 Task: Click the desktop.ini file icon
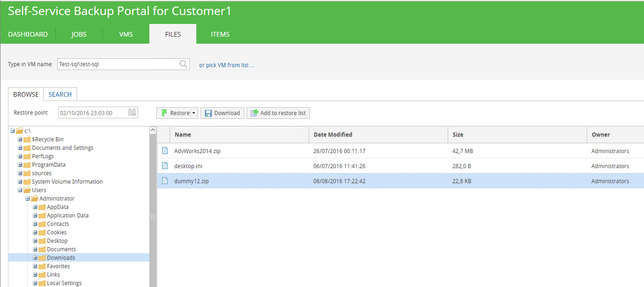[x=165, y=166]
